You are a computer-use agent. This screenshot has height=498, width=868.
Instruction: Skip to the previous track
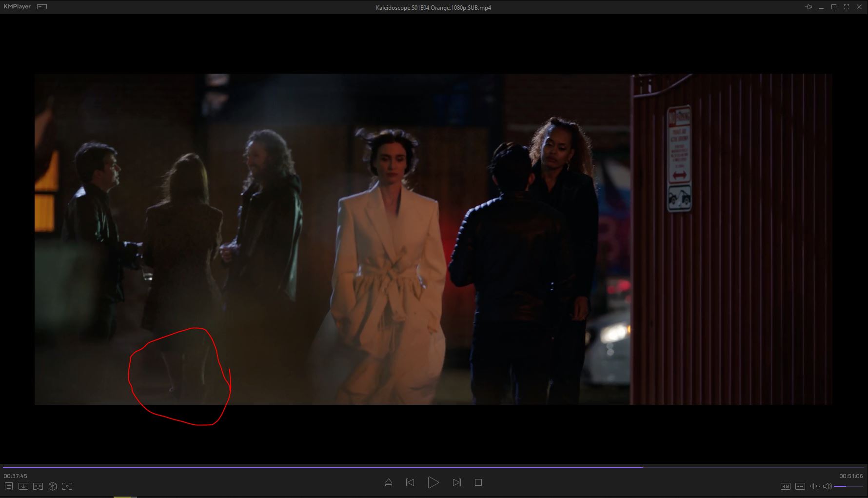coord(410,482)
